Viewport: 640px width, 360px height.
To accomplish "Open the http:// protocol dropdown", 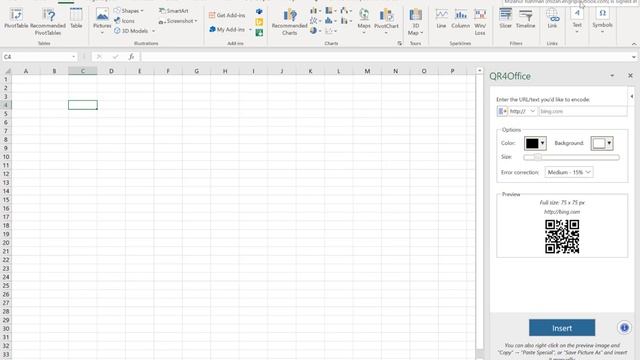I will [522, 111].
